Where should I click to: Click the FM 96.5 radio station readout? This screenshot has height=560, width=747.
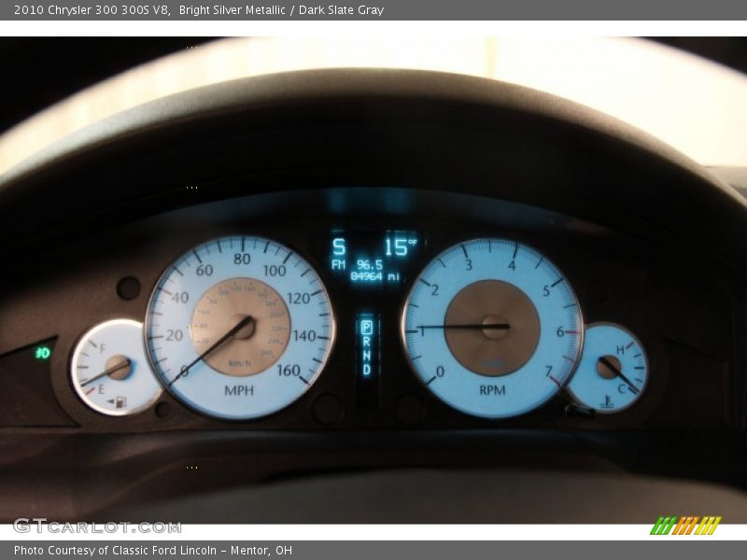click(x=358, y=264)
